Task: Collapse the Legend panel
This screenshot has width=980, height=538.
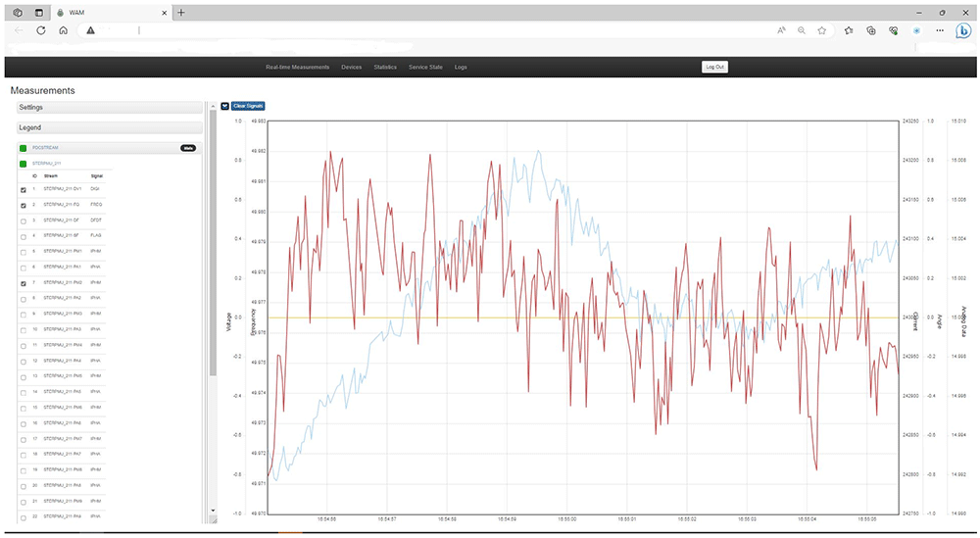Action: point(110,127)
